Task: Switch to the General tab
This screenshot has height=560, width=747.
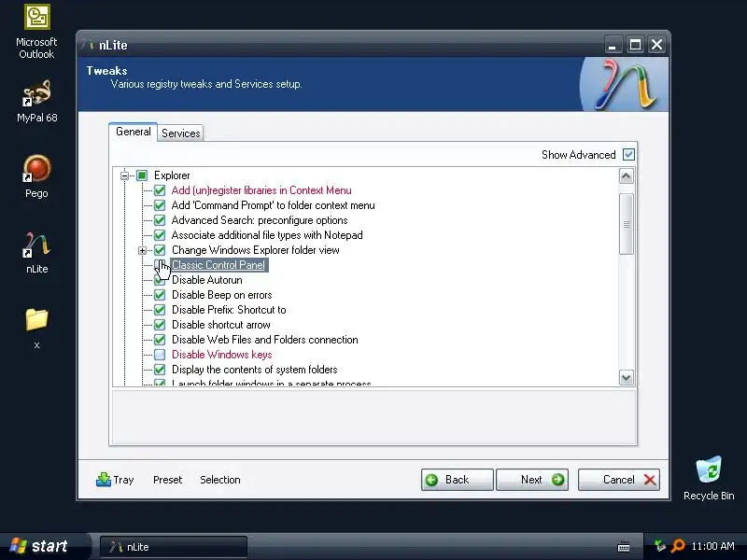Action: click(133, 132)
